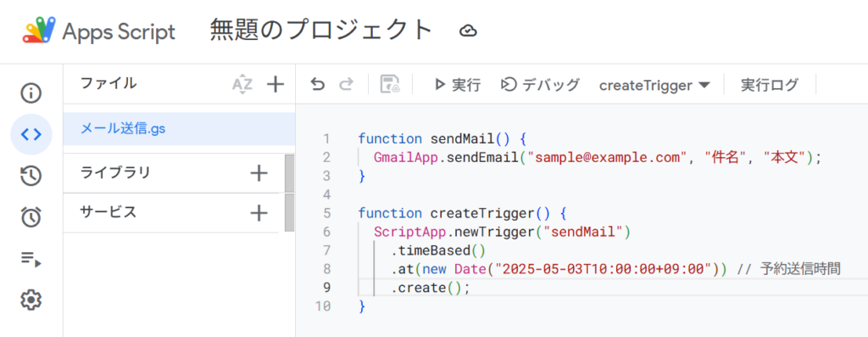This screenshot has height=337, width=868.
Task: Redo the last edit
Action: click(x=346, y=85)
